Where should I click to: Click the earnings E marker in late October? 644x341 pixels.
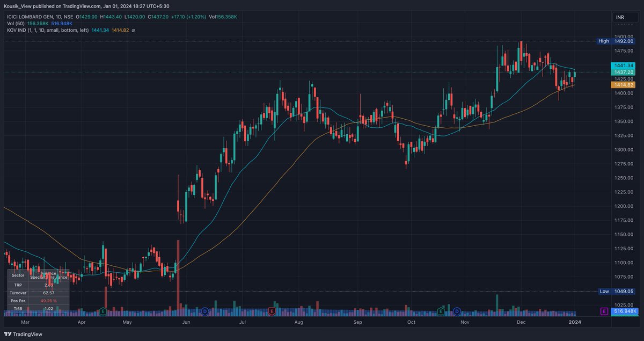pos(441,311)
